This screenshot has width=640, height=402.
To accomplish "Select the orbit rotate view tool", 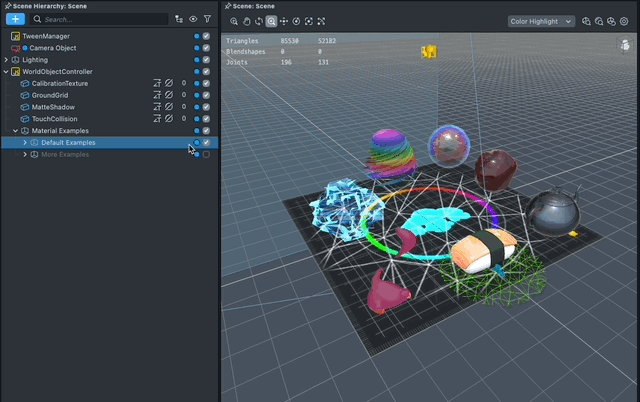I will (259, 21).
